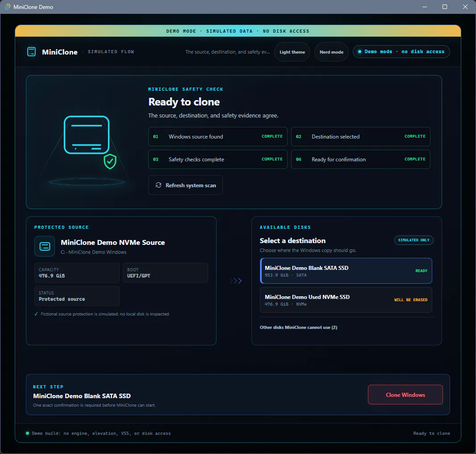Image resolution: width=476 pixels, height=454 pixels.
Task: Click the refresh arrows icon
Action: 159,185
